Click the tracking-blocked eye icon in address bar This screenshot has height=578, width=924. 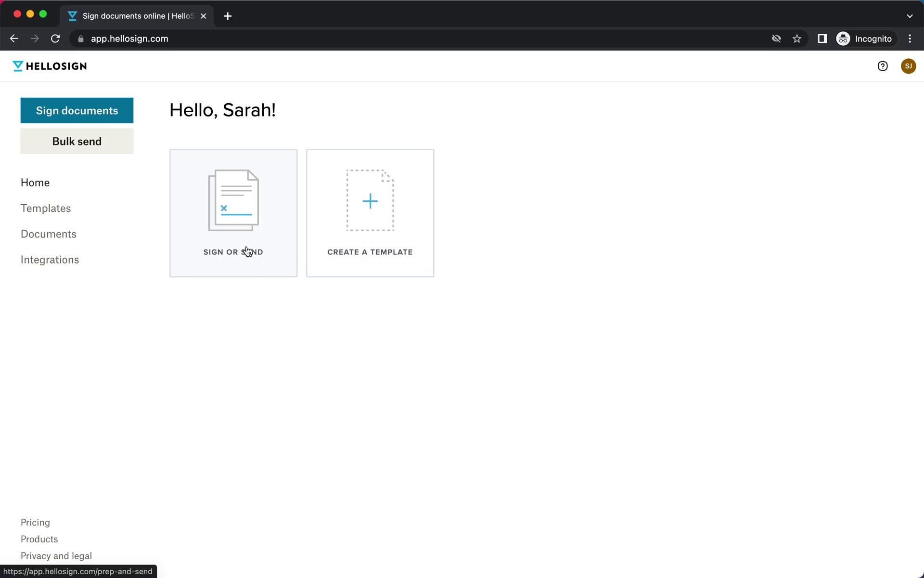(x=776, y=39)
